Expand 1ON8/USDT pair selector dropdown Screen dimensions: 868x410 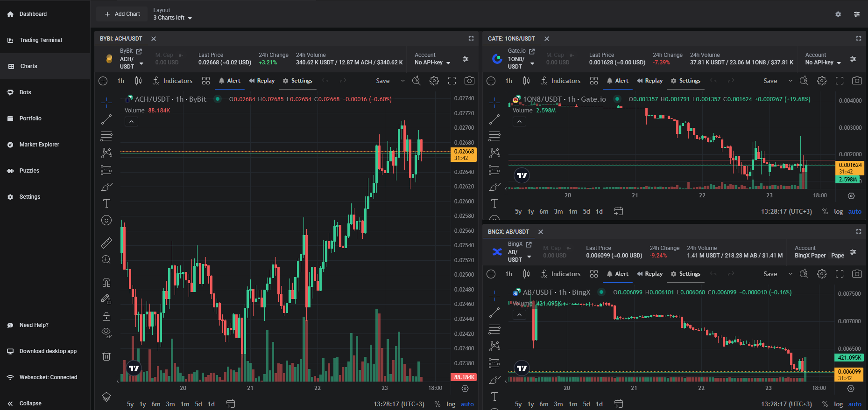click(532, 63)
